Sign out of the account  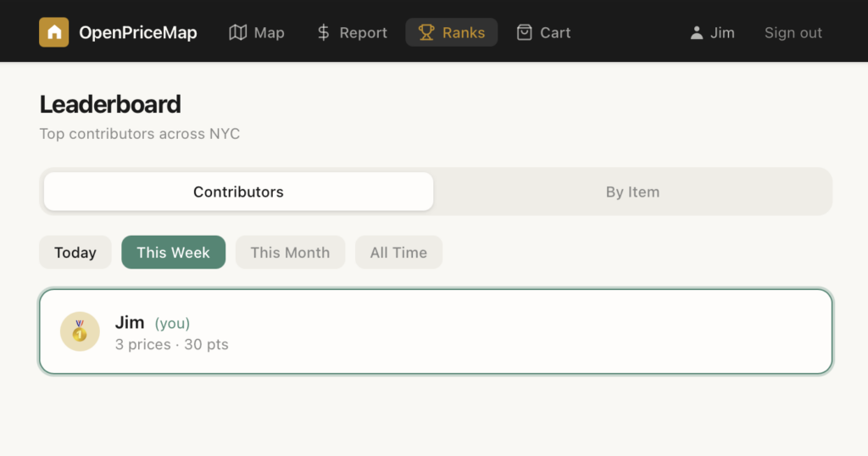793,32
